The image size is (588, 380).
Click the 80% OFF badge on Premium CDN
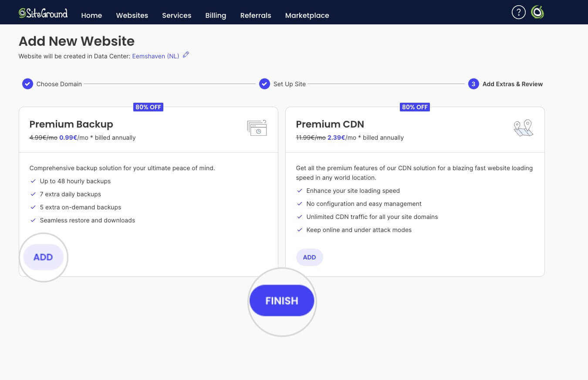tap(415, 107)
